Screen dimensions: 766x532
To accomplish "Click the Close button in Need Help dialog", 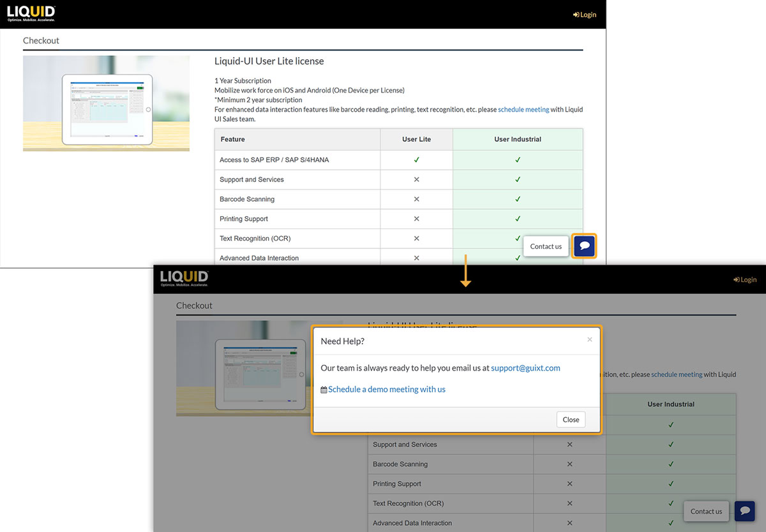I will (x=571, y=420).
